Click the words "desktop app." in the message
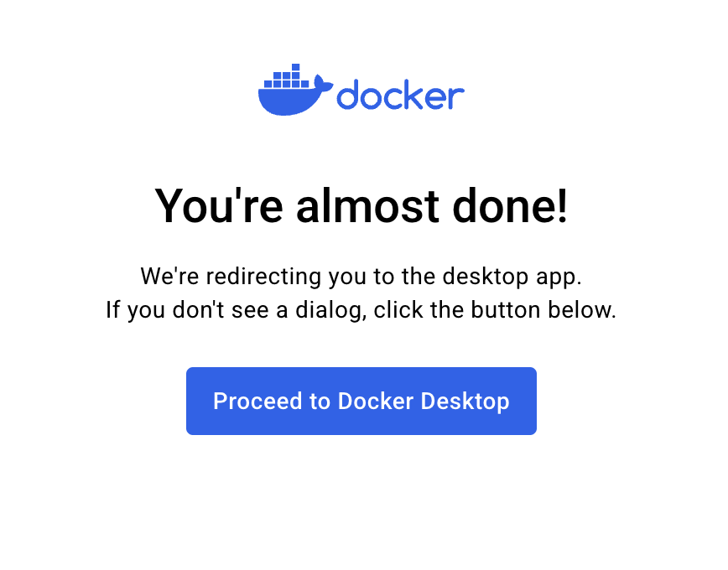Screen dimensions: 728x570 (x=512, y=277)
